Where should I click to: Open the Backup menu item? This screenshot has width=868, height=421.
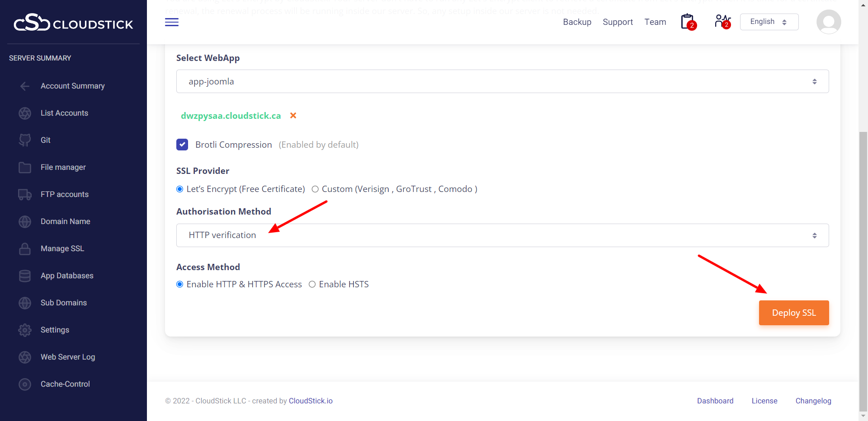[x=577, y=22]
